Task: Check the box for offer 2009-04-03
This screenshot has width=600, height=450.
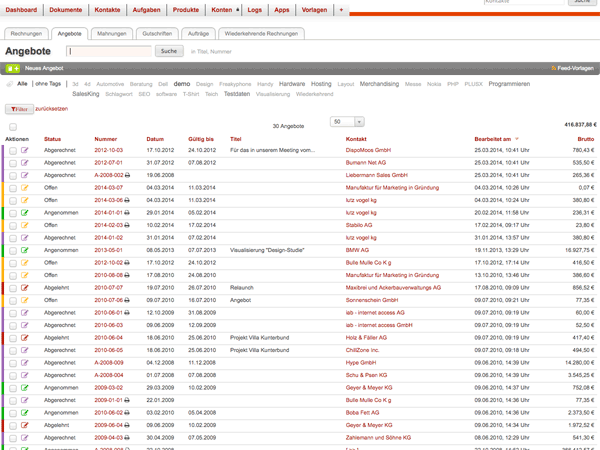Action: [x=13, y=439]
